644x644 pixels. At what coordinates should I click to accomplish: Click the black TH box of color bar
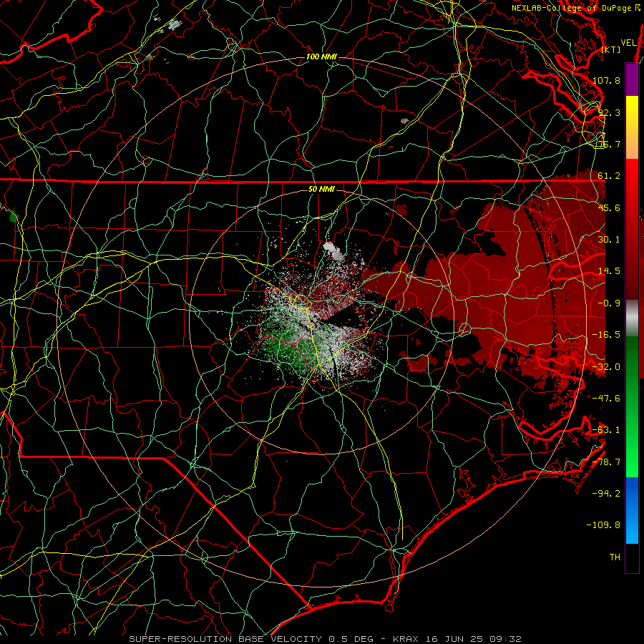point(632,558)
